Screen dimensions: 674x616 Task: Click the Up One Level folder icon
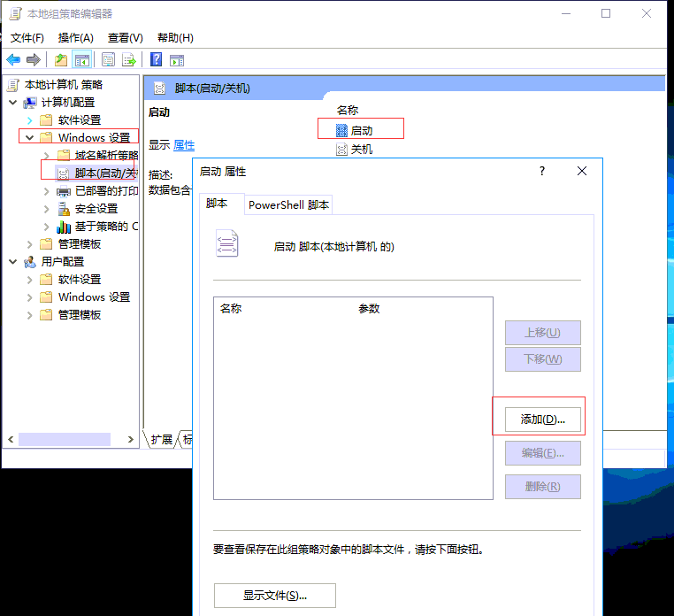[x=60, y=60]
